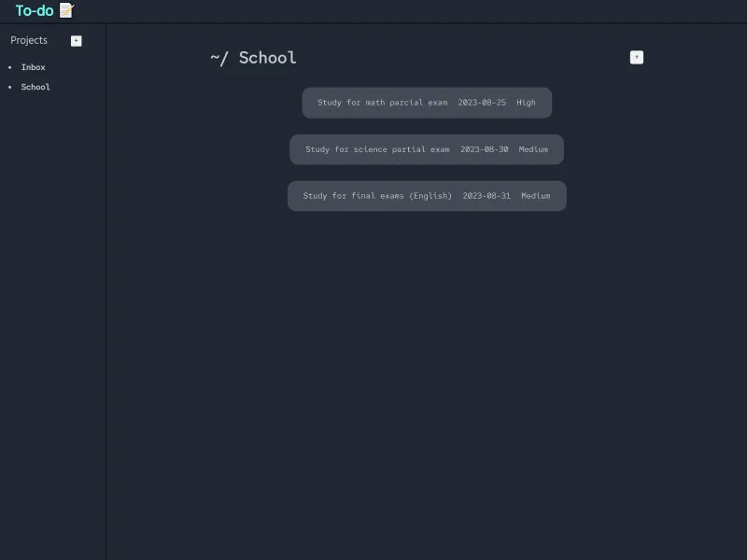Click the School page heading
747x560 pixels.
pyautogui.click(x=266, y=57)
